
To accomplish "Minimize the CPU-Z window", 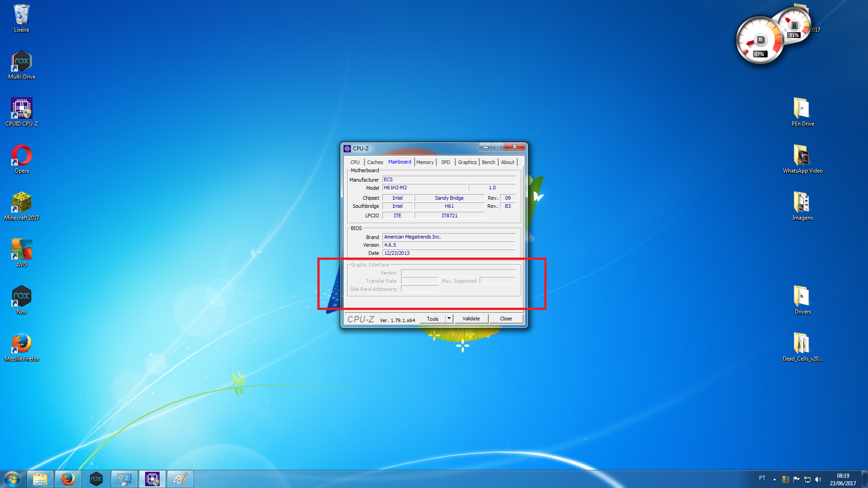I will 485,147.
